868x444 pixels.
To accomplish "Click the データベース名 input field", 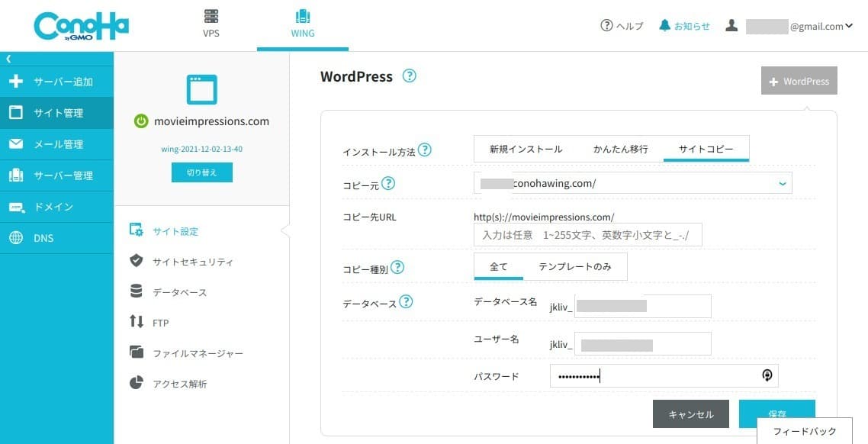I will click(643, 306).
